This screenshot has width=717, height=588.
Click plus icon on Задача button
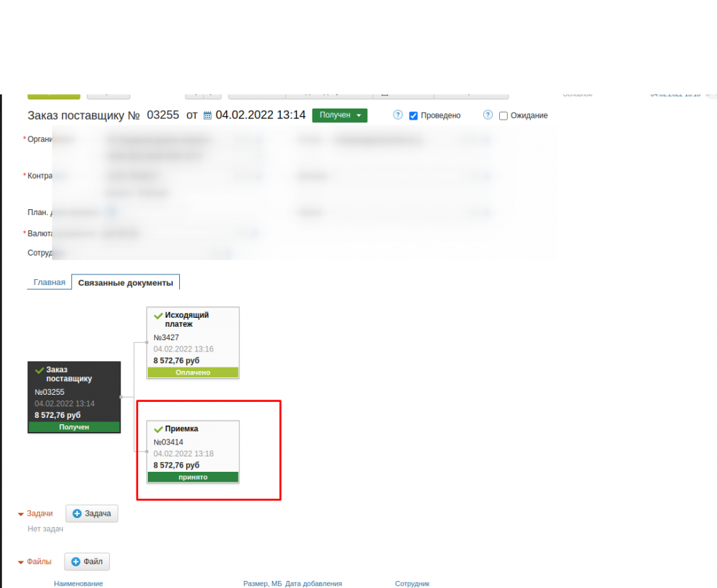tap(77, 514)
